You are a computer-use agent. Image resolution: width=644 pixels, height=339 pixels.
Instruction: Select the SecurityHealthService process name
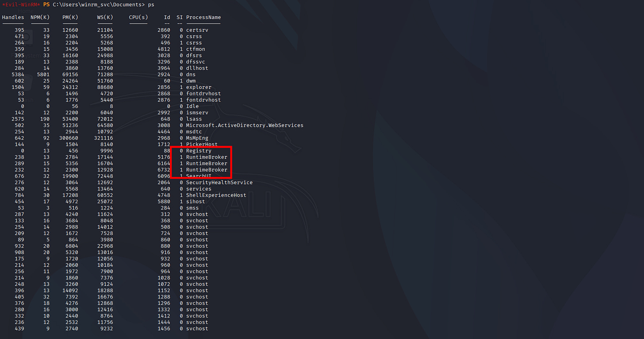219,182
